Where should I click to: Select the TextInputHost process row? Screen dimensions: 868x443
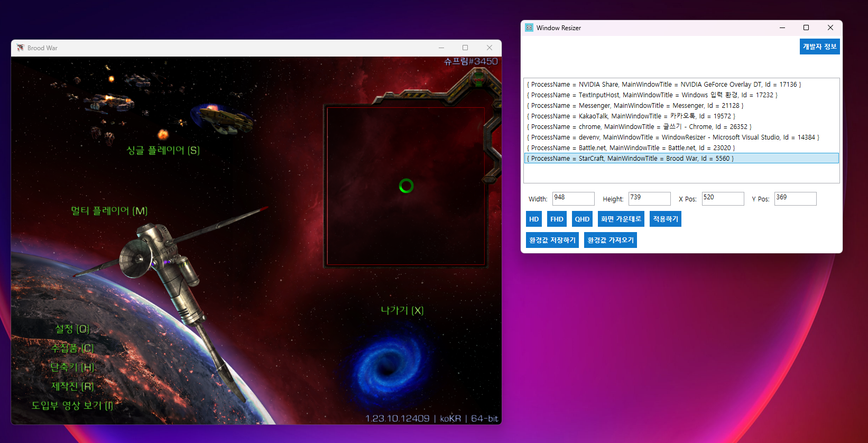[681, 95]
